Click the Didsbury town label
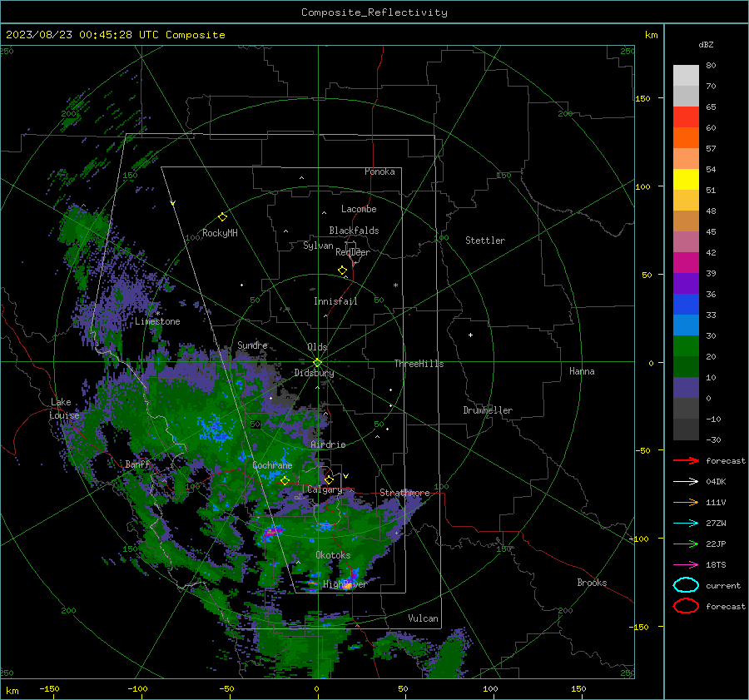The height and width of the screenshot is (700, 749). click(314, 373)
